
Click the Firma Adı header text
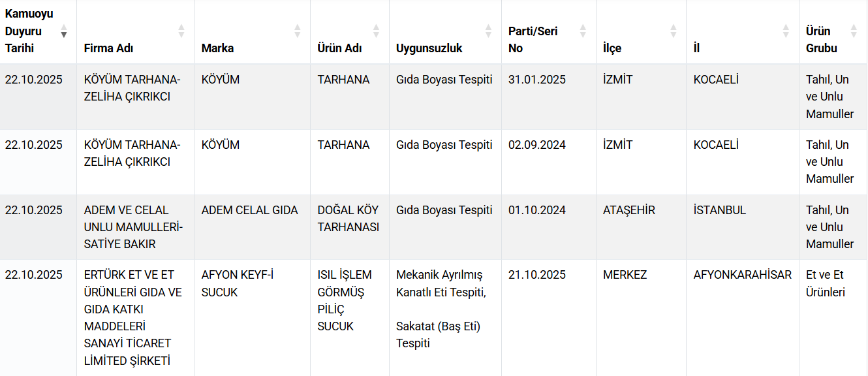point(108,48)
